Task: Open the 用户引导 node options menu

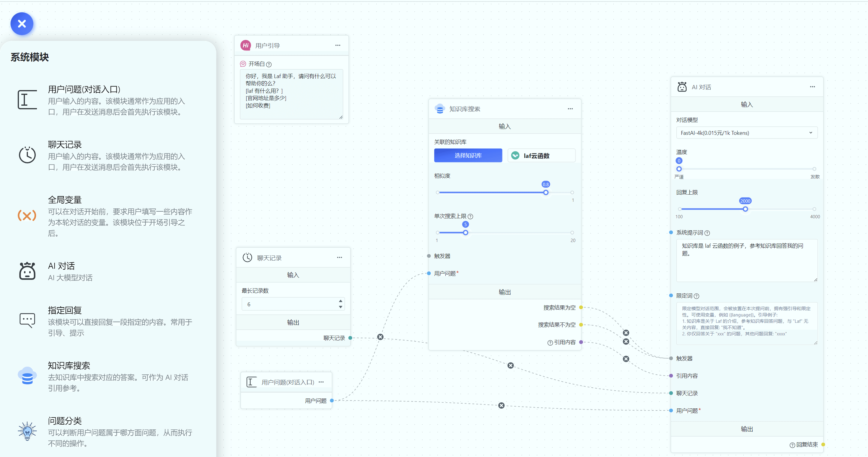Action: pos(338,45)
